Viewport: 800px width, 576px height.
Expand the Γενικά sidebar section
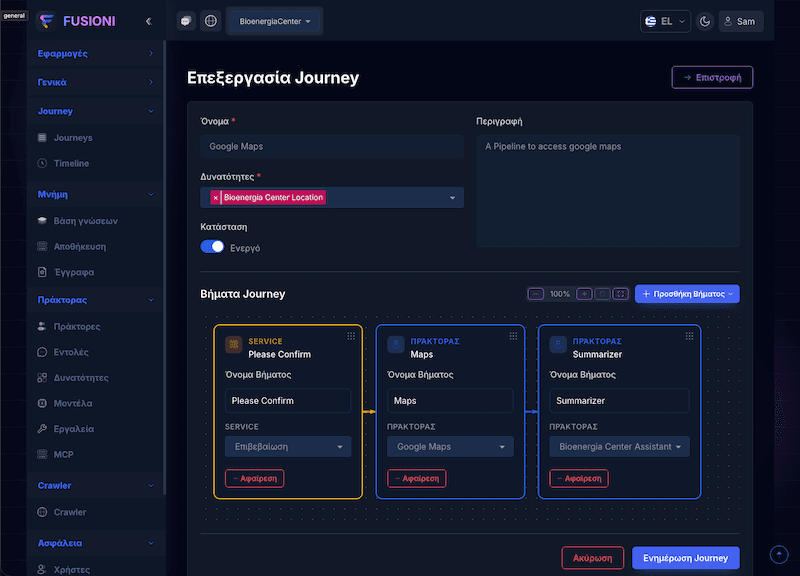[95, 82]
